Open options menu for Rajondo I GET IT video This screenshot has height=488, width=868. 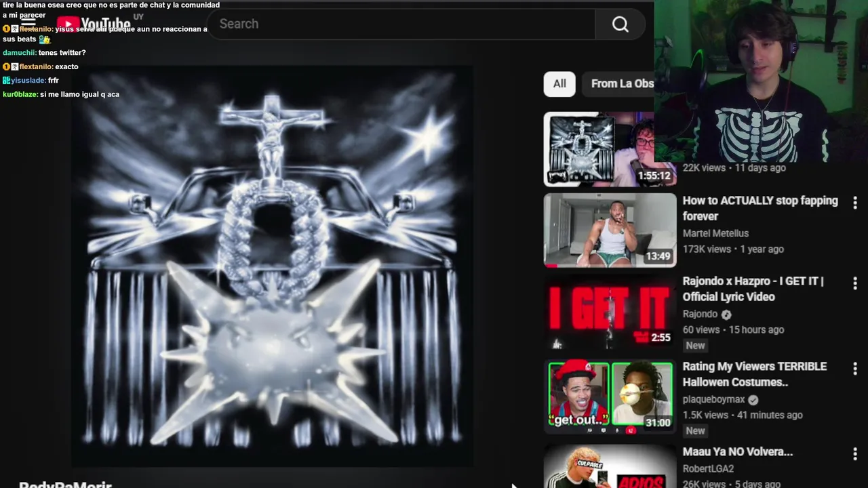click(855, 283)
